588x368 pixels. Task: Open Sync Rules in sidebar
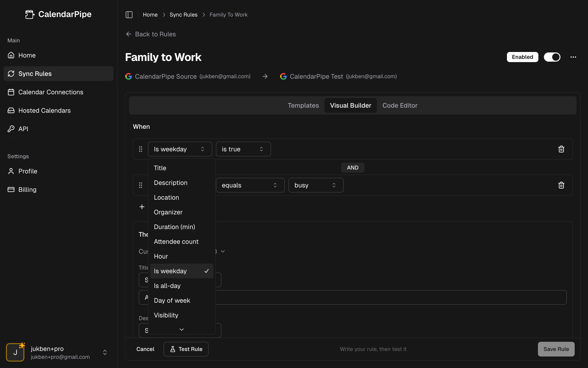point(59,74)
